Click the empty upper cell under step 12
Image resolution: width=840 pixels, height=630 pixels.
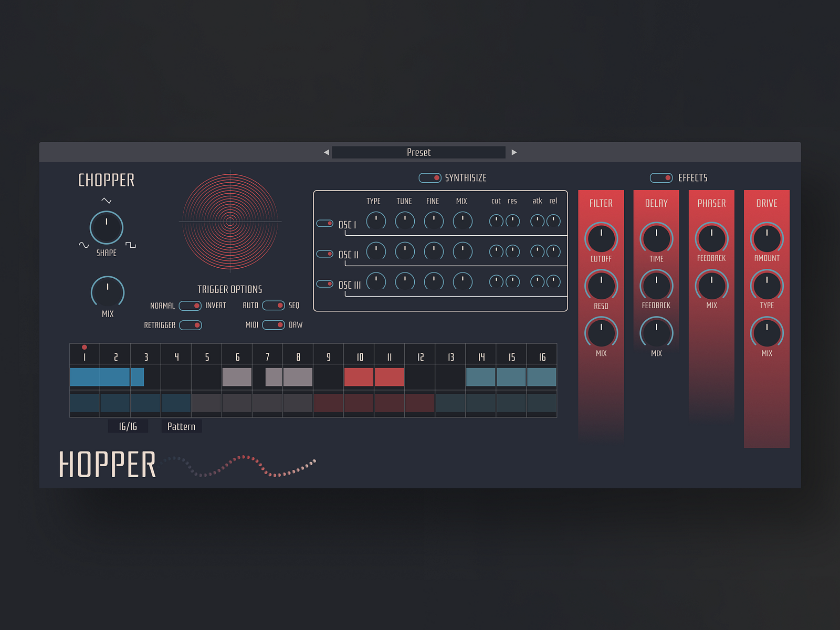(419, 377)
